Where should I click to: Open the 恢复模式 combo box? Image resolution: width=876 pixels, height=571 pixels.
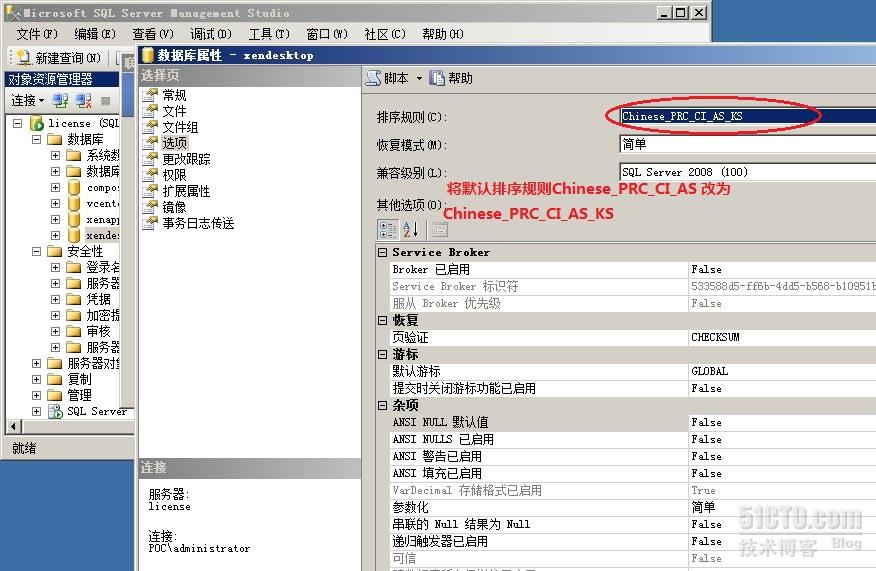(x=748, y=144)
